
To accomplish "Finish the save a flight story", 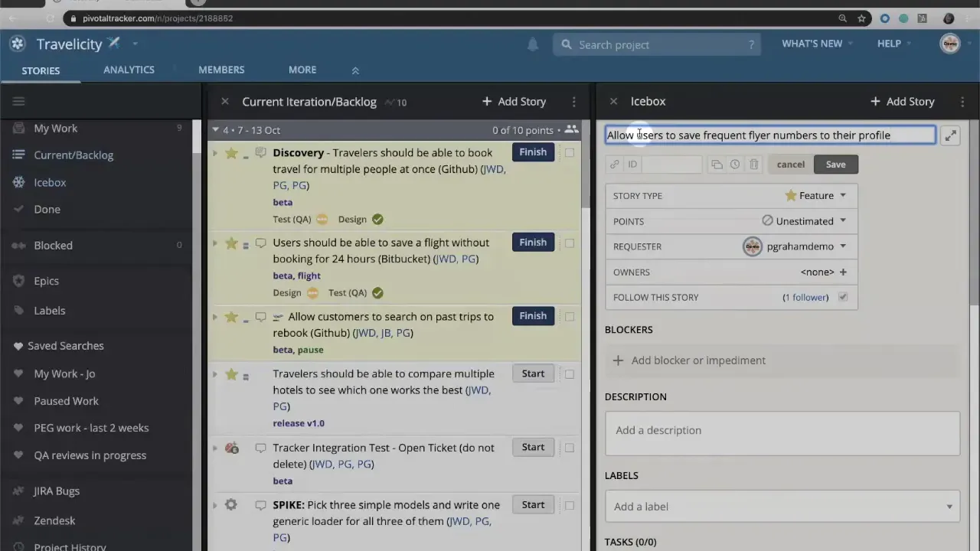I will tap(533, 242).
